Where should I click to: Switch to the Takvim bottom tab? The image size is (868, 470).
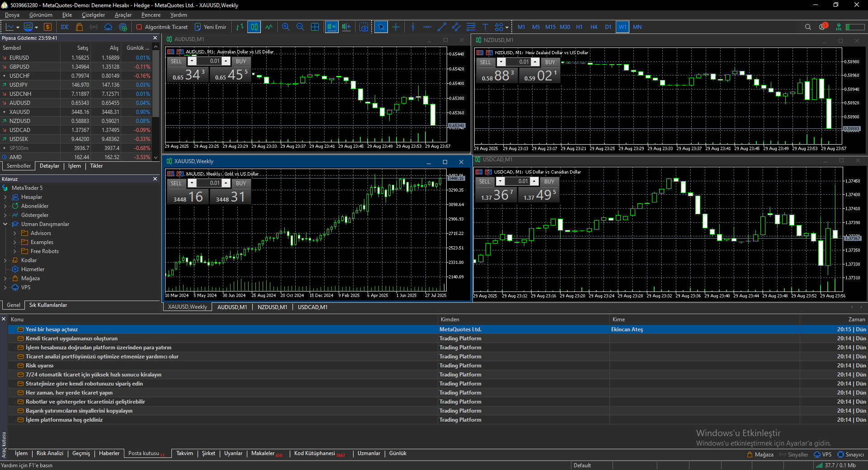point(185,453)
